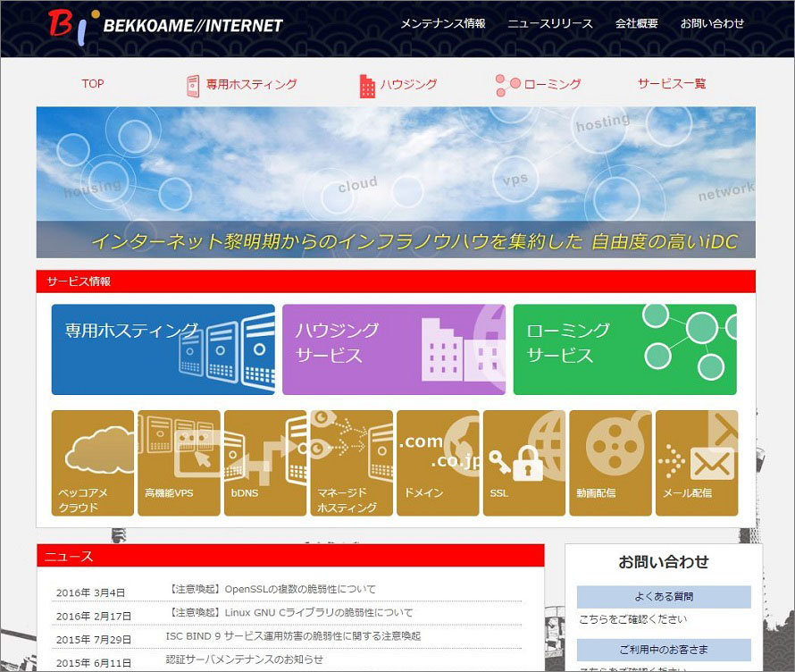The width and height of the screenshot is (795, 672).
Task: Go to the TOP navigation item
Action: (93, 84)
